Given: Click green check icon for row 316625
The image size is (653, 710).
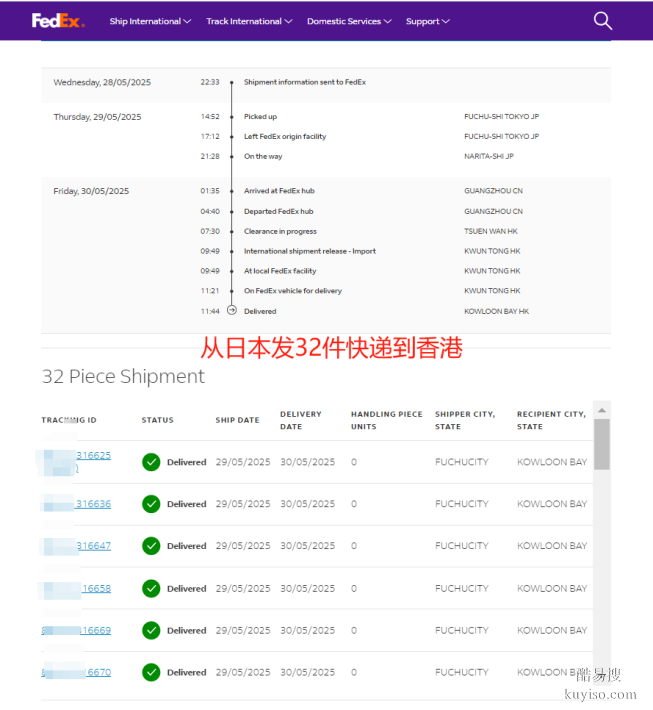Looking at the screenshot, I should tap(151, 462).
